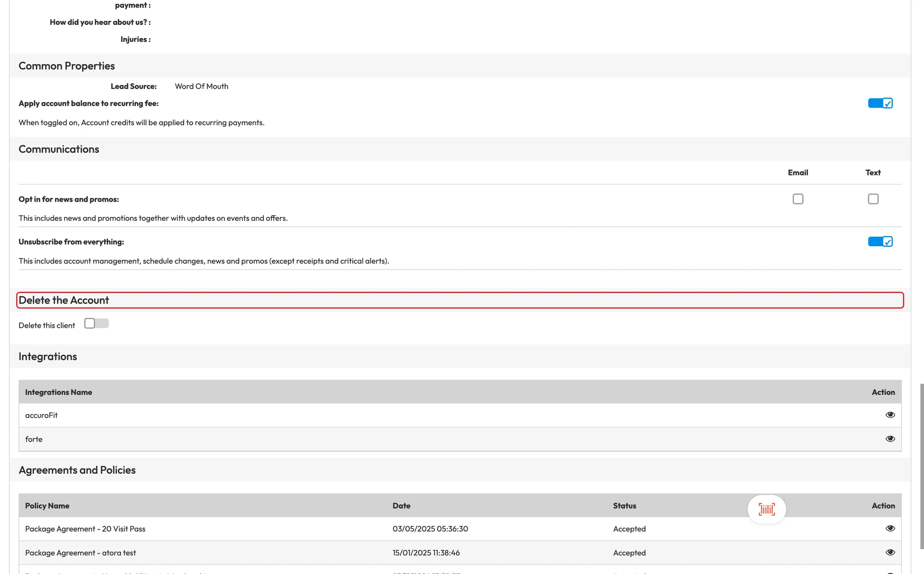Select the accuroFit integration row
Viewport: 924px width, 574px height.
click(42, 415)
